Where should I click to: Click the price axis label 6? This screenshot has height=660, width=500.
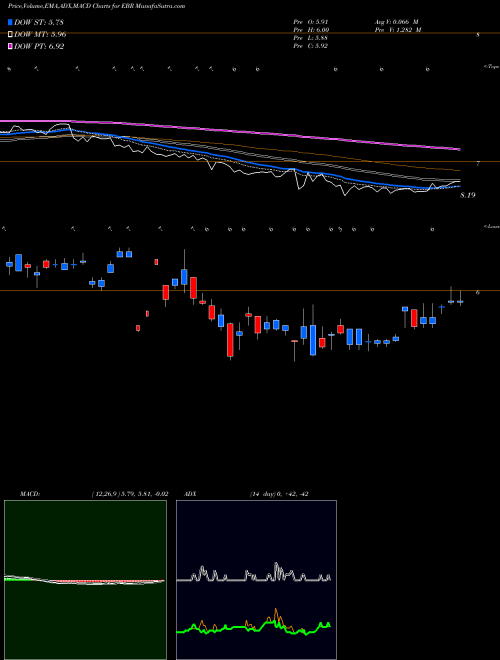[x=478, y=293]
